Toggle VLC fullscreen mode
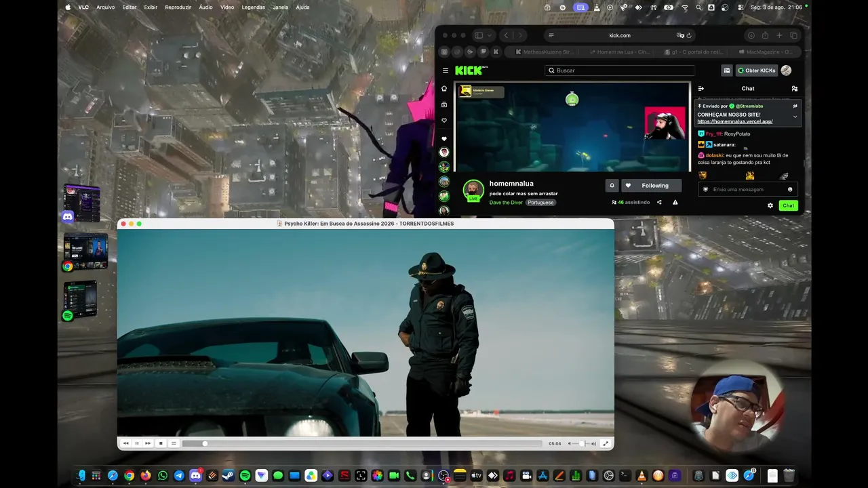The width and height of the screenshot is (868, 488). 606,443
